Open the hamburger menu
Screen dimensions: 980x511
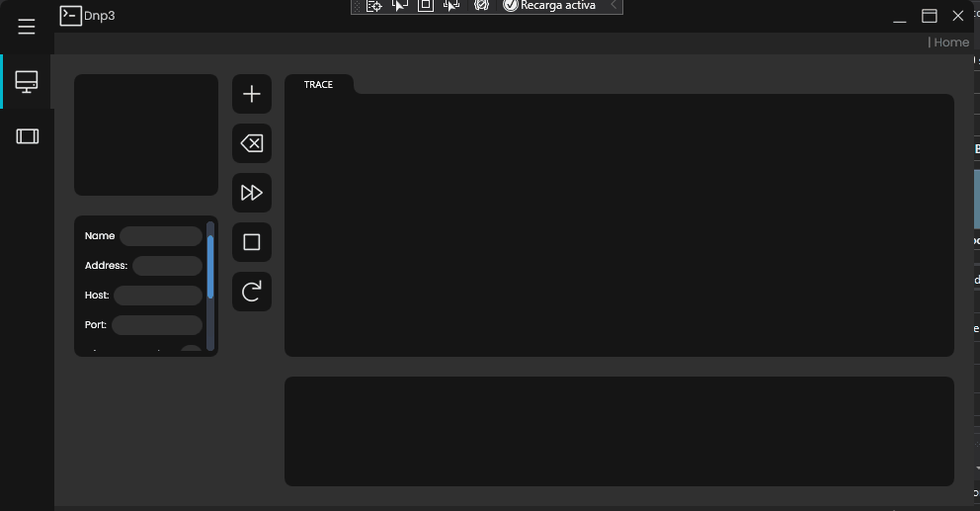27,27
